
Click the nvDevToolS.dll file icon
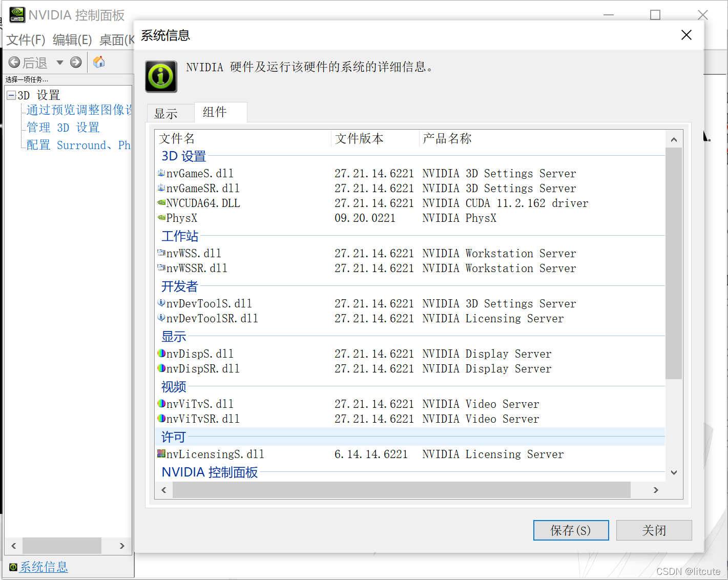coord(161,303)
